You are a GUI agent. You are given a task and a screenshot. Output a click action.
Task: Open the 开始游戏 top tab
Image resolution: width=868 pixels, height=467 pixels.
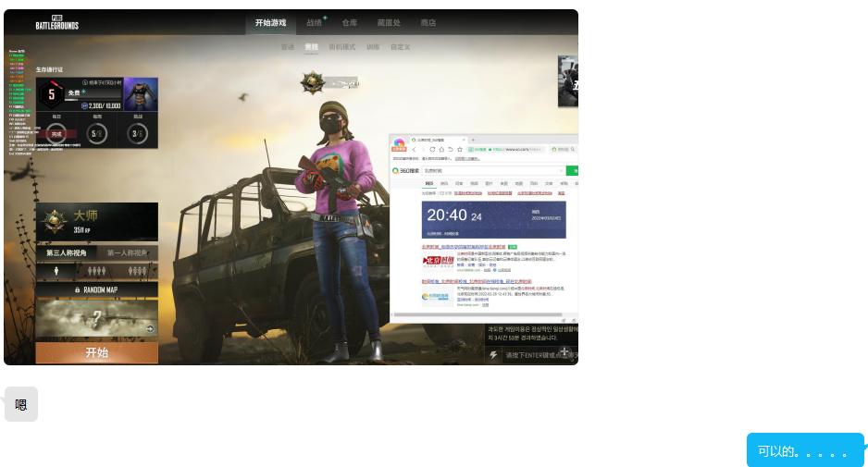(x=270, y=23)
